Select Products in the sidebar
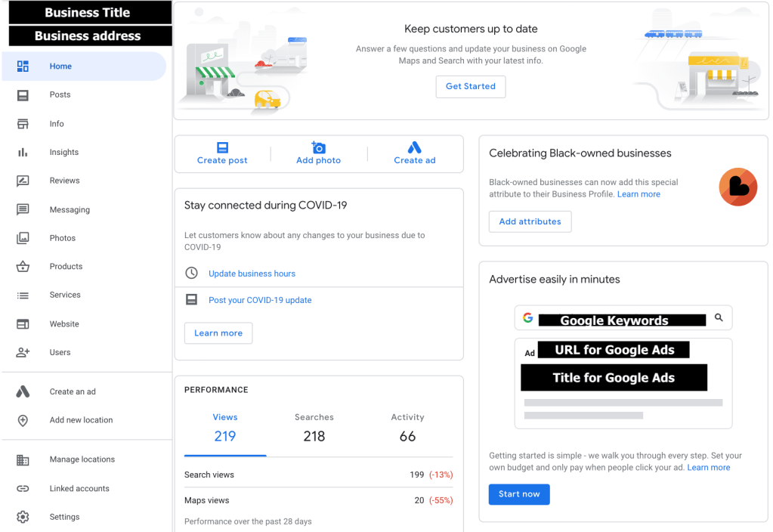 [65, 266]
